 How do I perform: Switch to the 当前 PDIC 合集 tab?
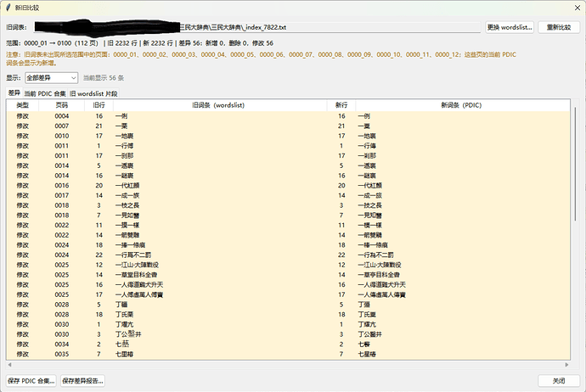pyautogui.click(x=45, y=93)
